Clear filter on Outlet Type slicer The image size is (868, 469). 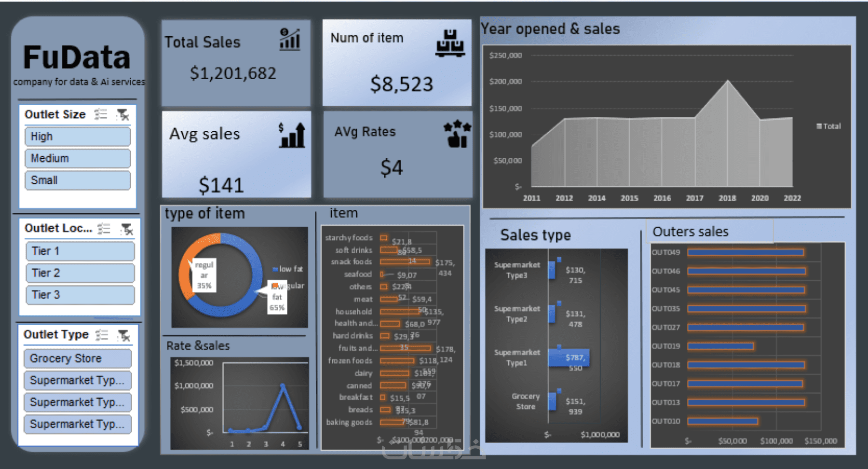[124, 335]
